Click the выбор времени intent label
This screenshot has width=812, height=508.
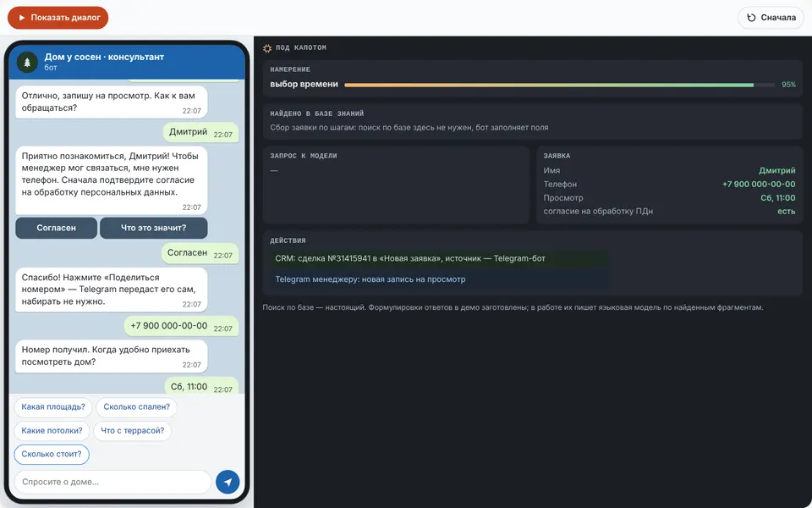304,85
